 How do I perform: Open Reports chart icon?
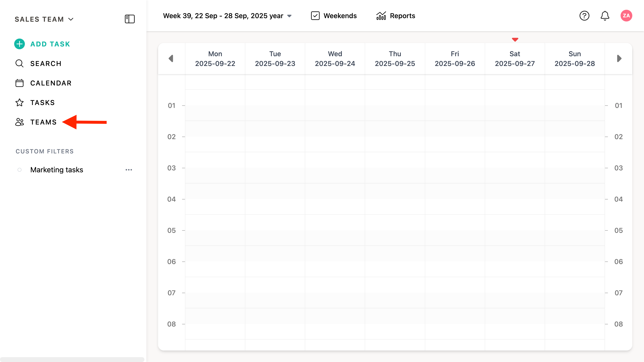tap(381, 16)
